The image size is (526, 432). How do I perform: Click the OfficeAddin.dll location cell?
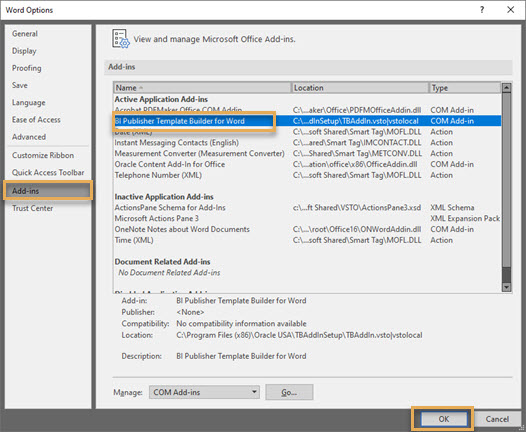[x=355, y=164]
